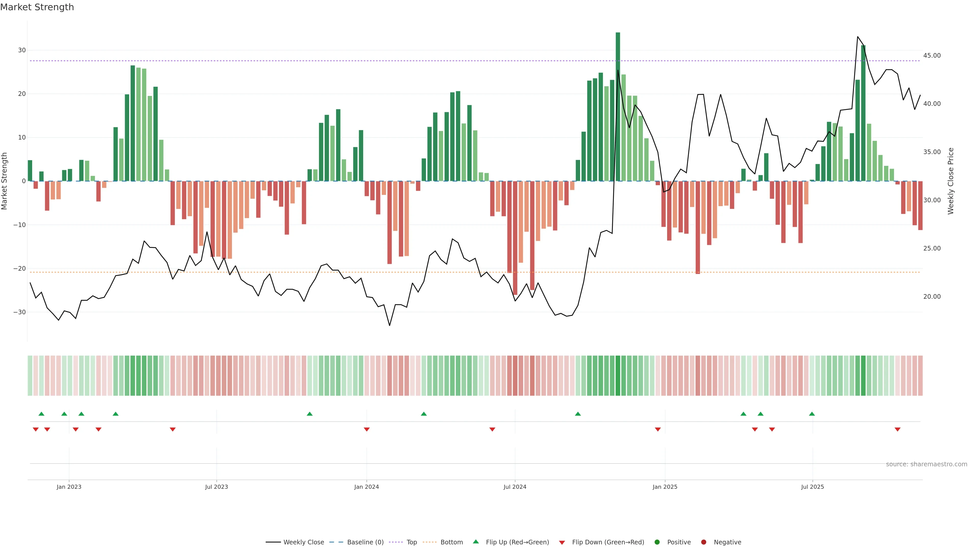Click the orange dotted Bottom line sample in the legend
Screen dimensions: 980x551
430,542
